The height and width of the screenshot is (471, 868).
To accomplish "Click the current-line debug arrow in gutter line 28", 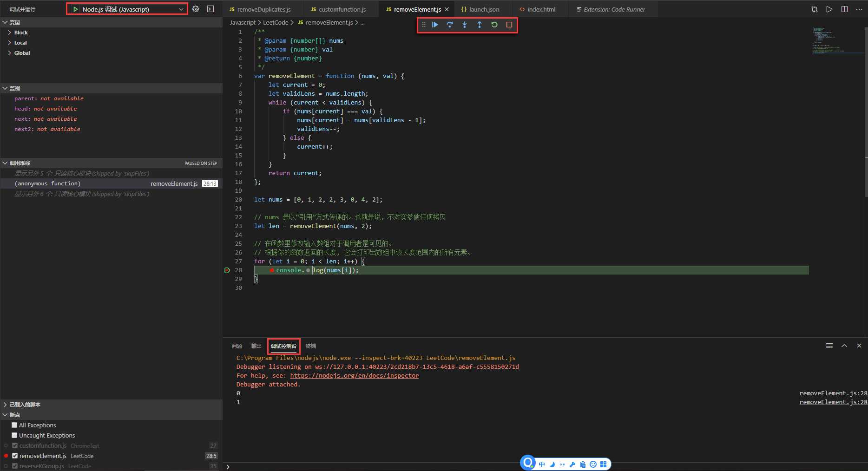I will click(x=227, y=270).
